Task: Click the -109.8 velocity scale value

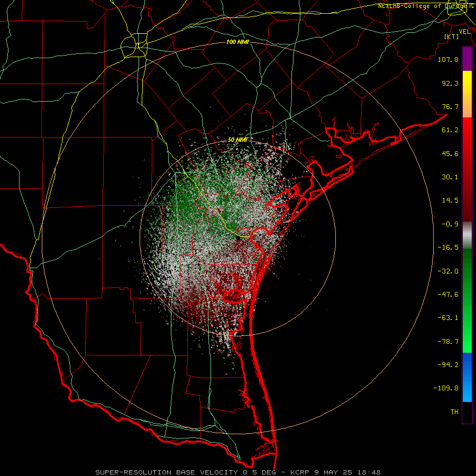Action: (x=446, y=388)
